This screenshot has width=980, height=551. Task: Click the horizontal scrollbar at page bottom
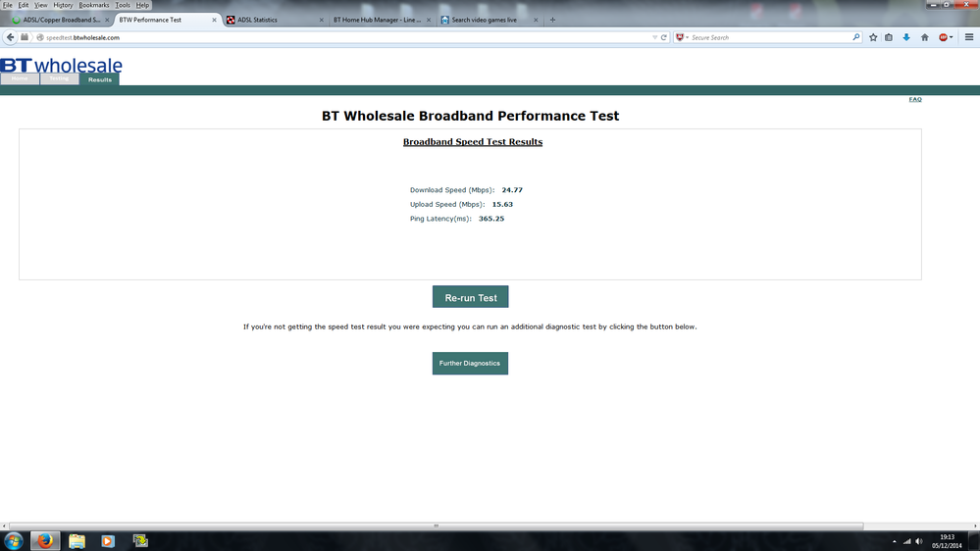pyautogui.click(x=436, y=526)
